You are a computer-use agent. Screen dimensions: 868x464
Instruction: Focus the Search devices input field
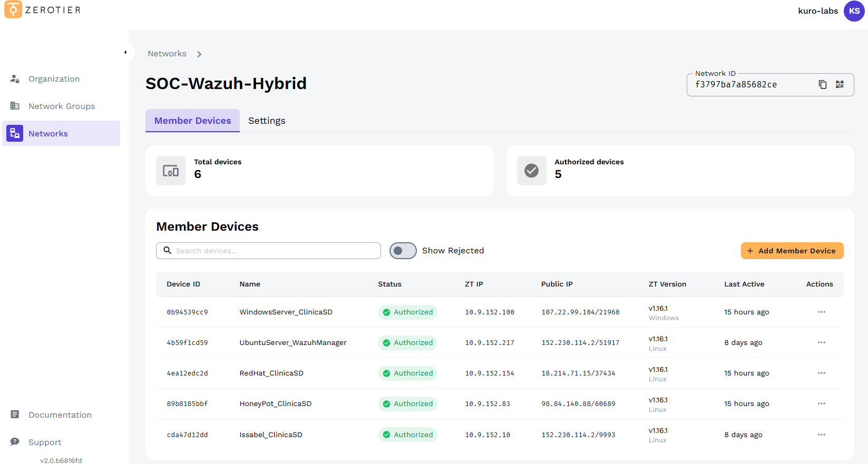click(x=268, y=251)
